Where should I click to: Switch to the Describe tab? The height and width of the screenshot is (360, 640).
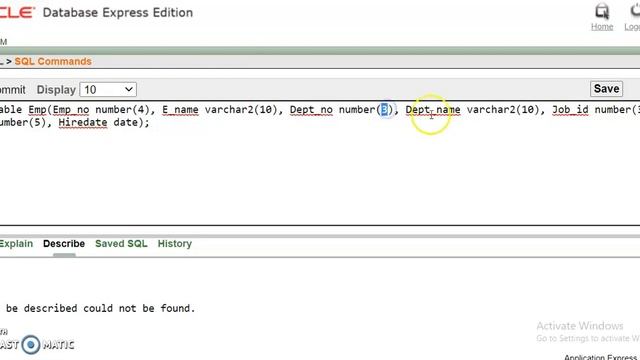click(64, 244)
